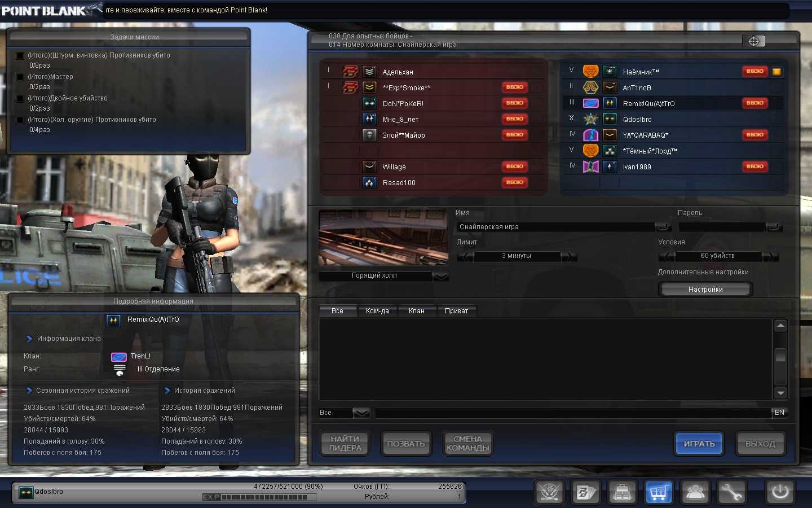Click the red clan logo beside Адельхан
The image size is (812, 508).
click(x=350, y=72)
